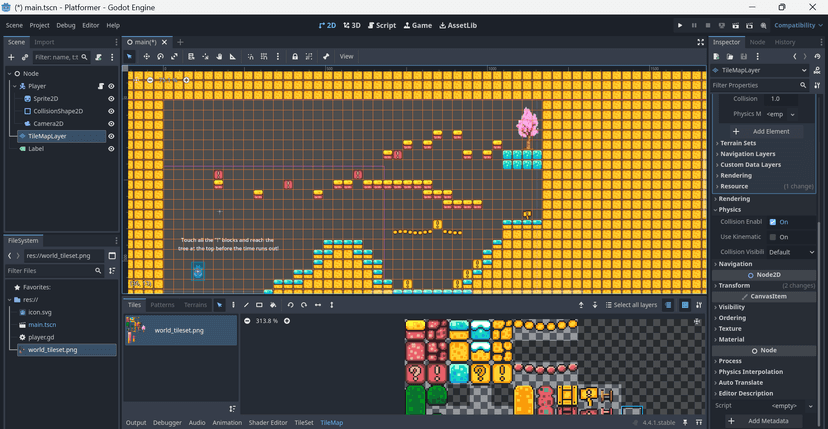The width and height of the screenshot is (828, 429).
Task: Click the tilemap paint bucket tool
Action: (273, 305)
